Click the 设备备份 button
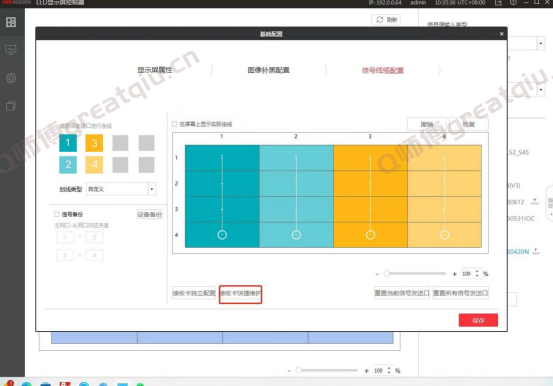The width and height of the screenshot is (553, 386). coord(150,214)
